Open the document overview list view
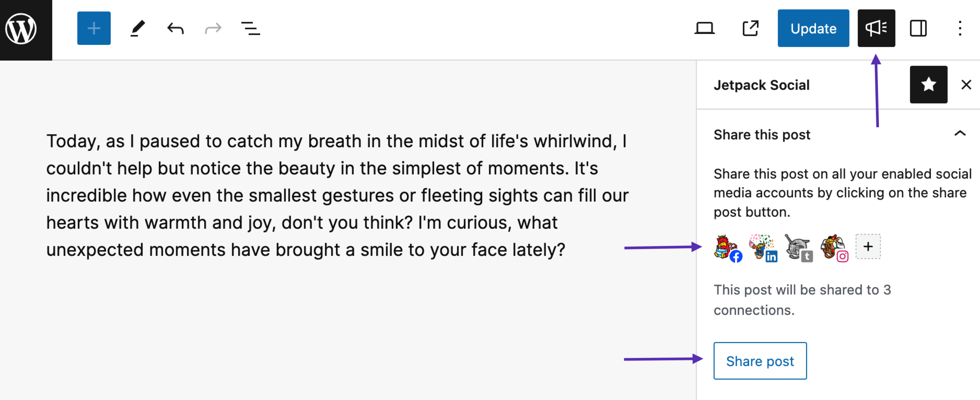The width and height of the screenshot is (980, 400). coord(250,28)
